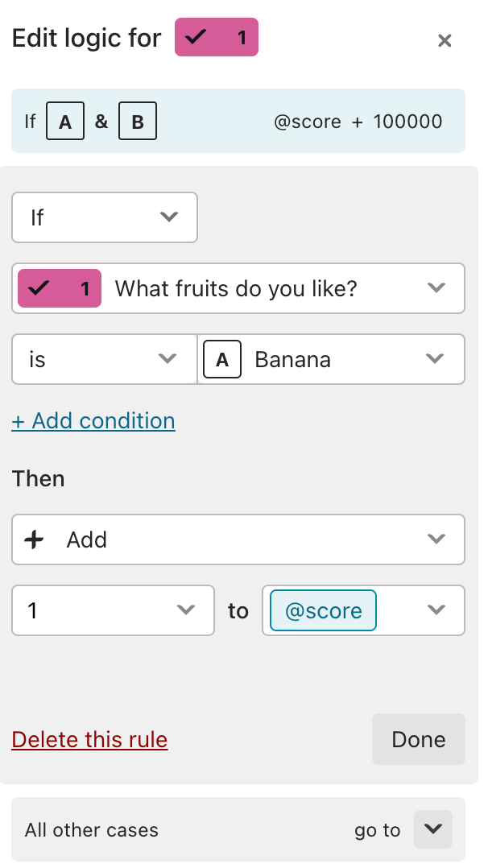488x868 pixels.
Task: Click the plus icon in Add action
Action: coord(35,539)
